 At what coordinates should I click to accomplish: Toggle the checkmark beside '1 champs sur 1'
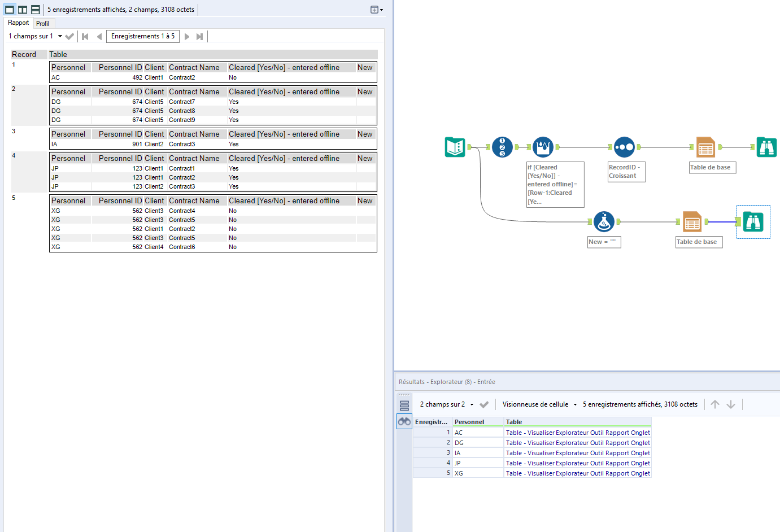(69, 36)
